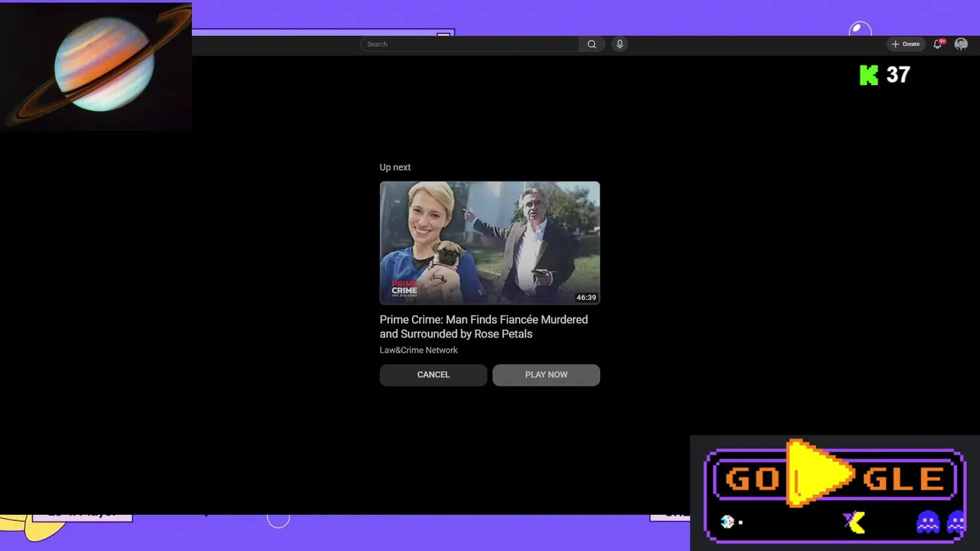The image size is (980, 551).
Task: Cancel the up next autoplay
Action: point(433,375)
